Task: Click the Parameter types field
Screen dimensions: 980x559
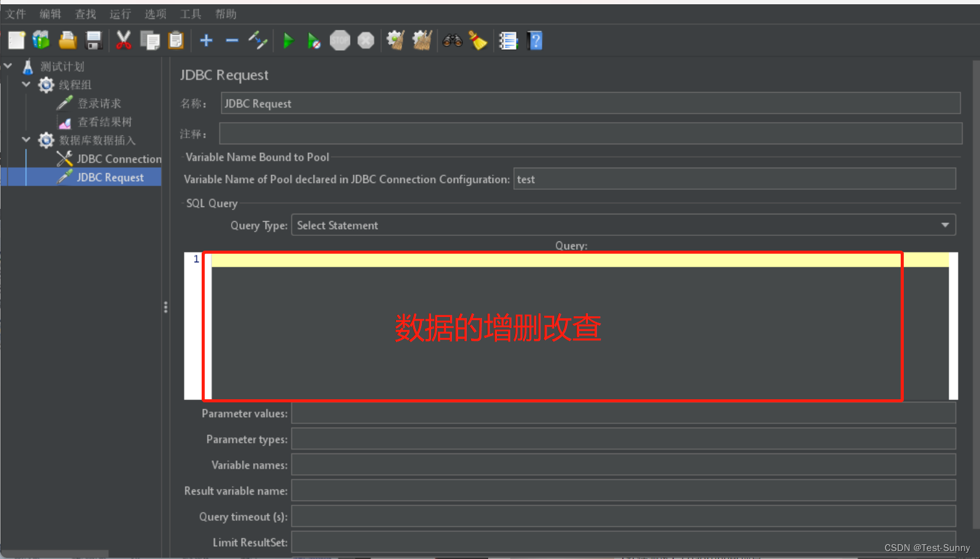Action: tap(623, 439)
